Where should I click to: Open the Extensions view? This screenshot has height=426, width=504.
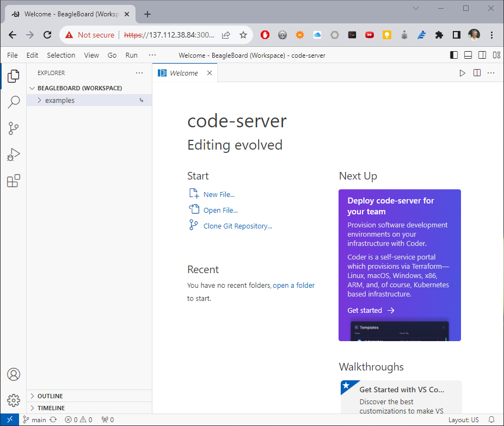(x=14, y=181)
